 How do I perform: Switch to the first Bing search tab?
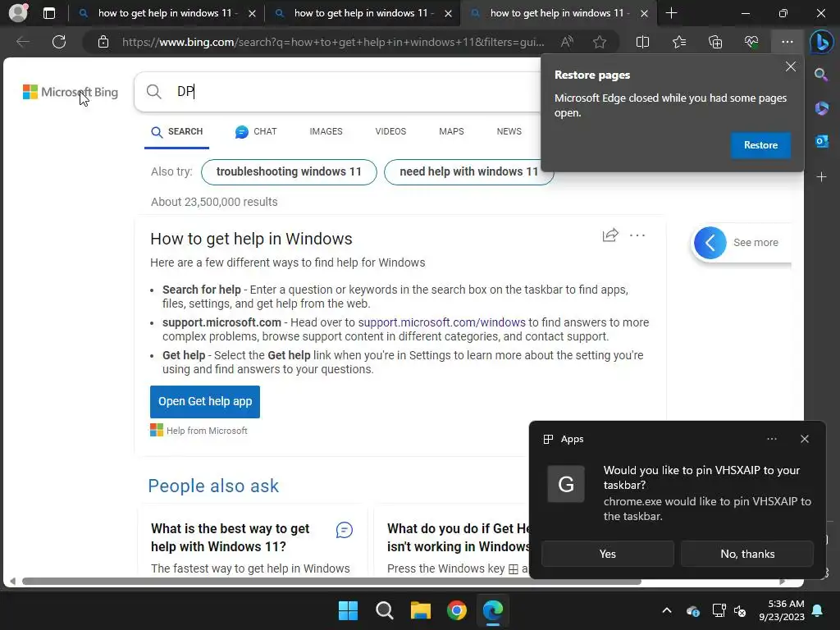point(166,13)
